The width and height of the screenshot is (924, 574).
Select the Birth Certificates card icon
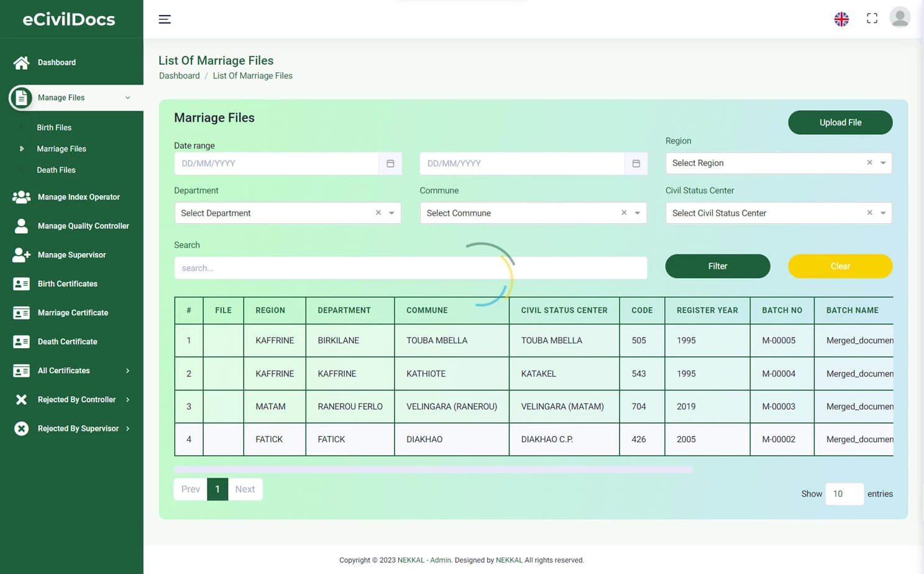click(x=21, y=284)
